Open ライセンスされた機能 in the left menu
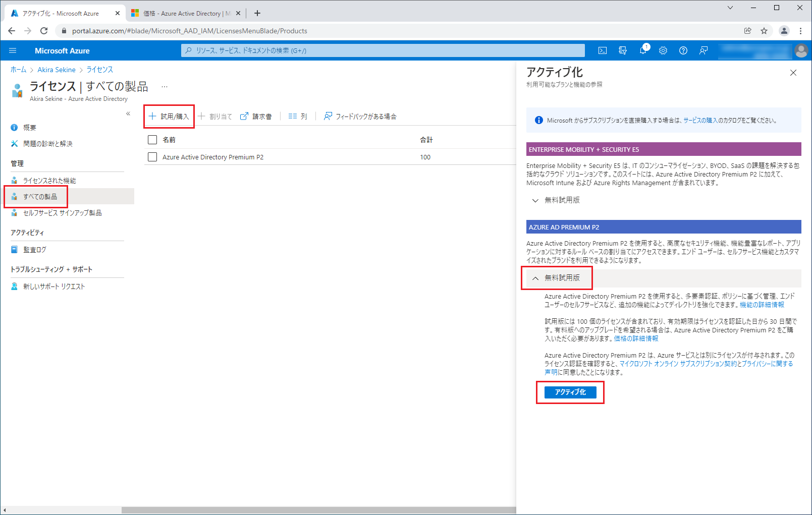812x515 pixels. click(x=49, y=181)
